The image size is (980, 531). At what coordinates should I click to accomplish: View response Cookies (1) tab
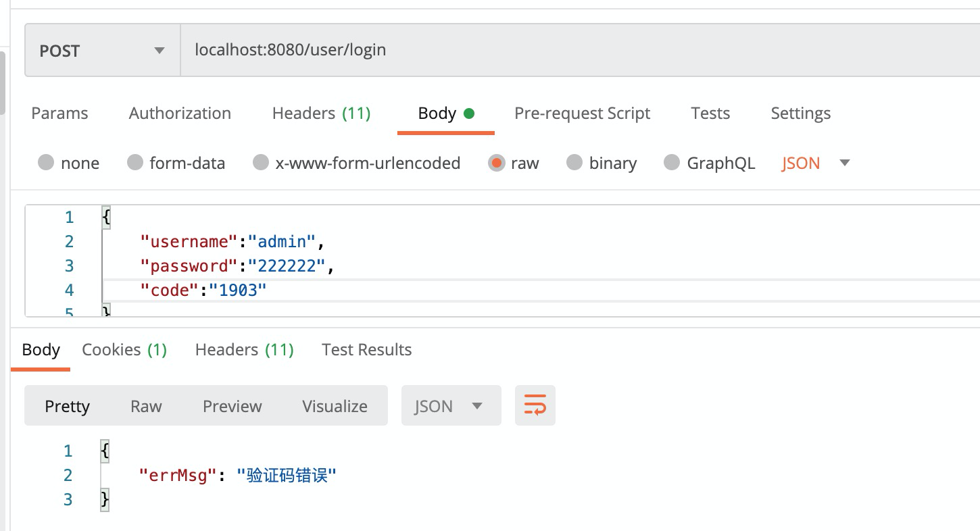click(124, 349)
